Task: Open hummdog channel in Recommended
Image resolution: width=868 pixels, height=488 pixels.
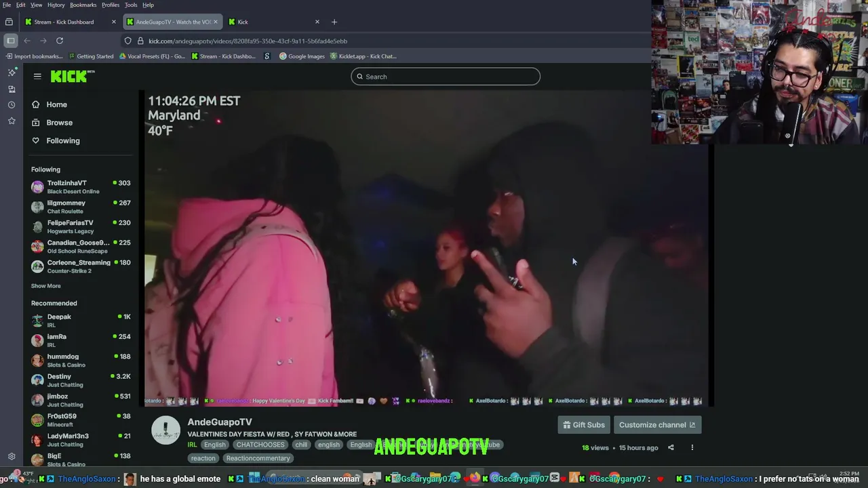Action: (x=81, y=361)
